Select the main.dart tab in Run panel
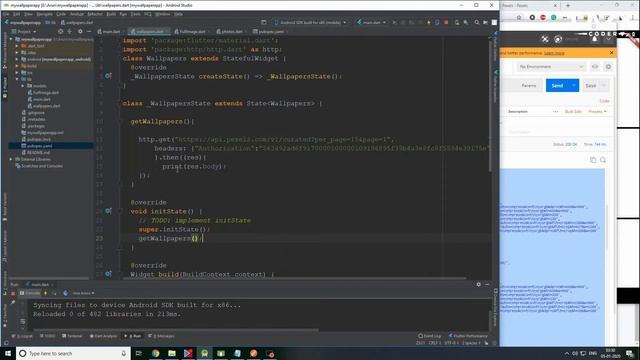The height and width of the screenshot is (360, 640). (x=40, y=284)
